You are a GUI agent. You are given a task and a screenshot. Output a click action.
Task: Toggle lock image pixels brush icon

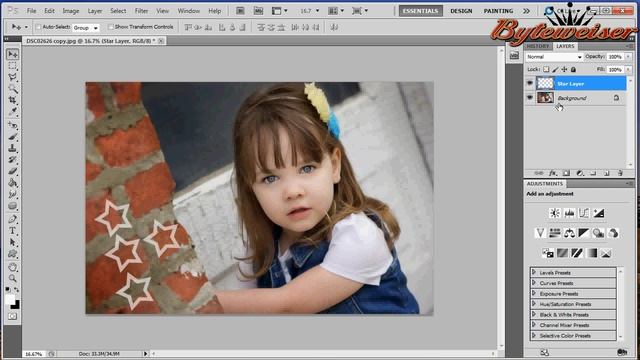coord(555,69)
